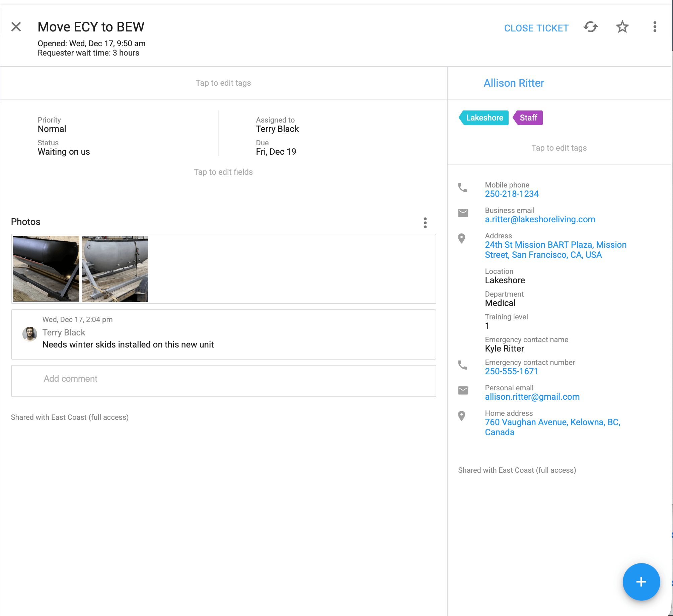Screen dimensions: 673x616
Task: Click the emergency contact phone icon
Action: (463, 365)
